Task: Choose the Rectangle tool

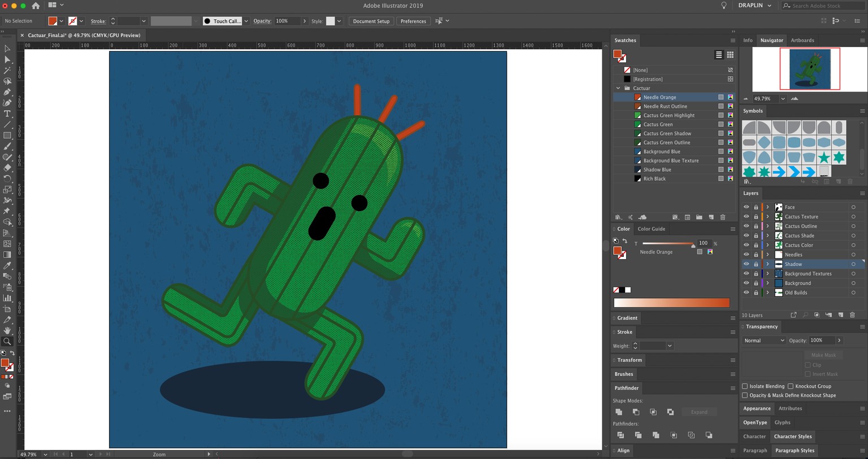Action: pos(7,135)
